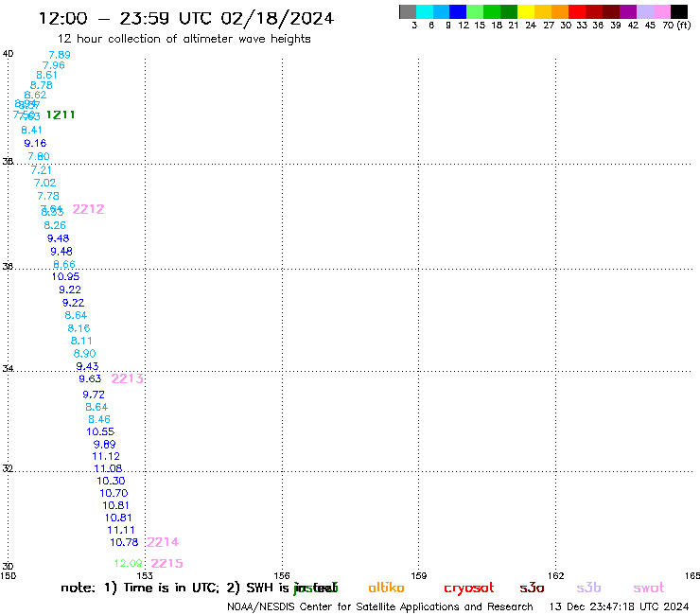700x615 pixels.
Task: Click the wave height value '8.16'
Action: pyautogui.click(x=79, y=328)
